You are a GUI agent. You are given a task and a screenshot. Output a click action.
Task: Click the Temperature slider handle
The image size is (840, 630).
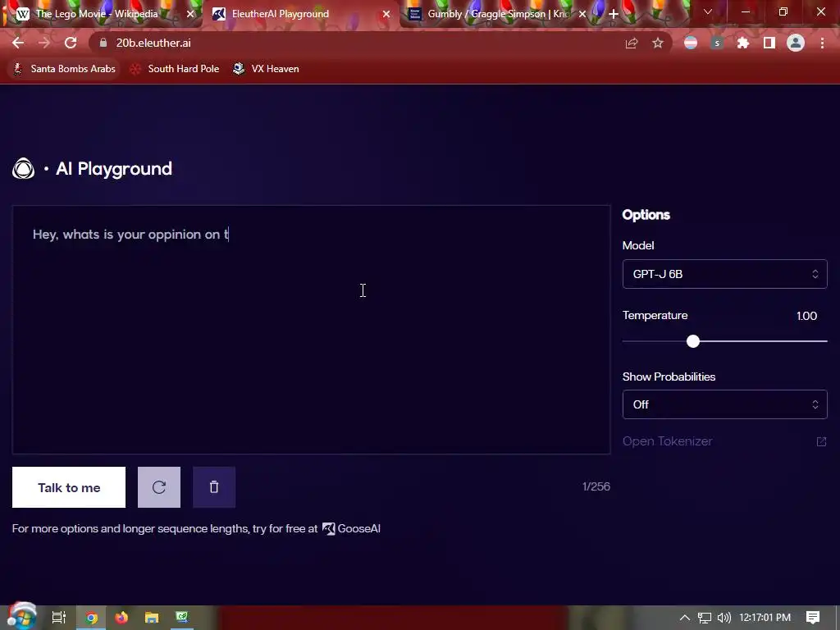693,341
